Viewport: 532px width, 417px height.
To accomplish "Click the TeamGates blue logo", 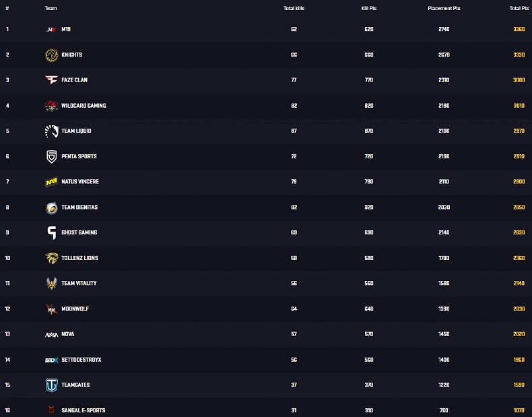I will pos(51,385).
